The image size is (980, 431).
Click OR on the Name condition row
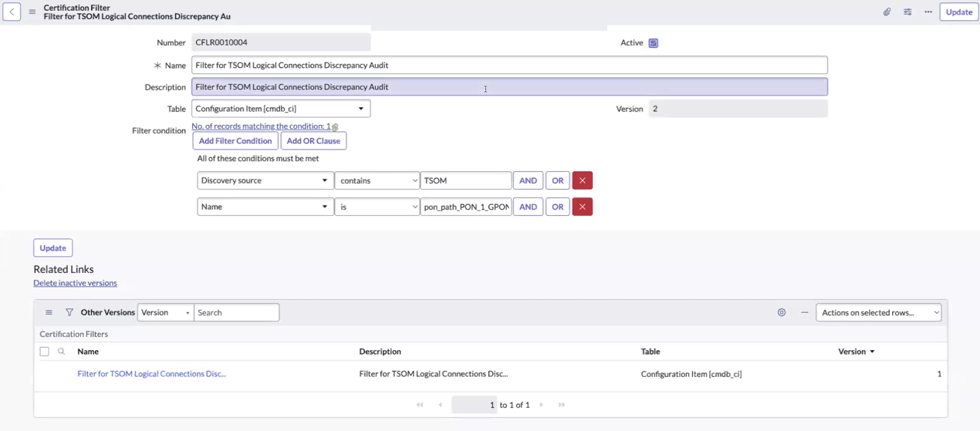pyautogui.click(x=558, y=207)
